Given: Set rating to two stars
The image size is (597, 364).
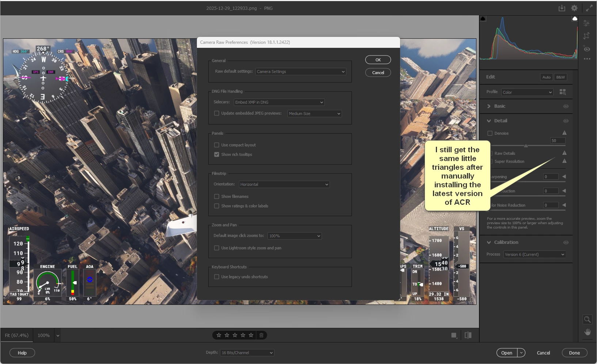Looking at the screenshot, I should (227, 335).
